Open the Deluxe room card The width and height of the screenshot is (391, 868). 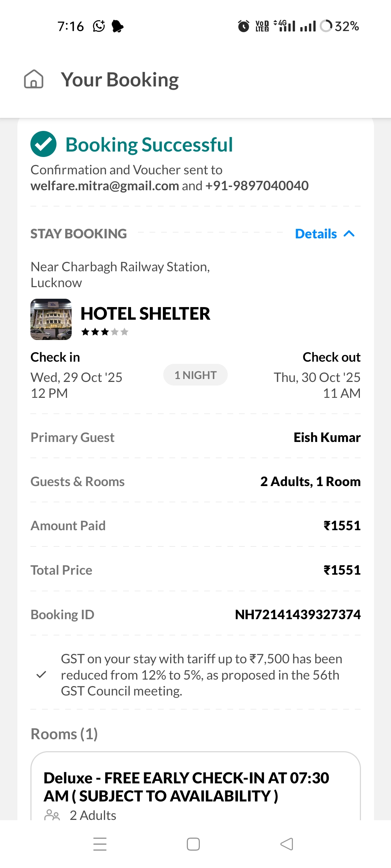[x=195, y=787]
